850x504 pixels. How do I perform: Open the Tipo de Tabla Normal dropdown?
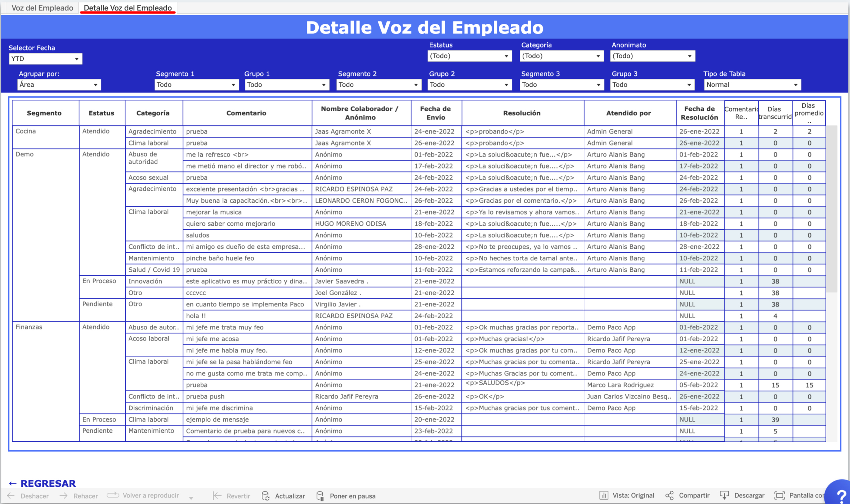[x=752, y=85]
